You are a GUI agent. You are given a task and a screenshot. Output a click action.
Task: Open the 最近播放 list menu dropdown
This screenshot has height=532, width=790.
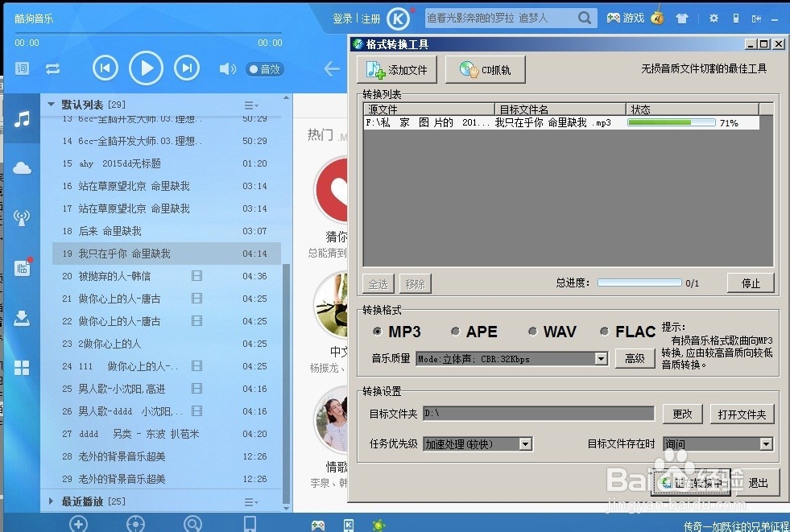pyautogui.click(x=251, y=501)
